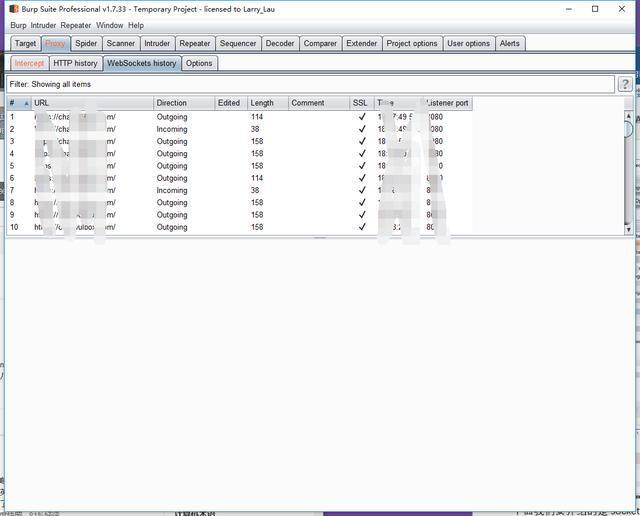Click the length 158 in row 3

tap(257, 141)
